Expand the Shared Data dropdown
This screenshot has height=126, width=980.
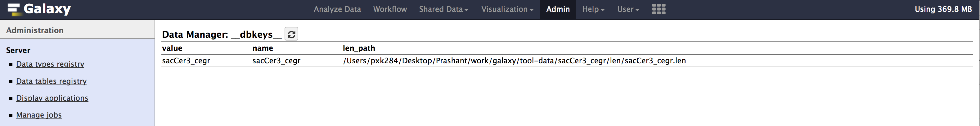pos(443,9)
